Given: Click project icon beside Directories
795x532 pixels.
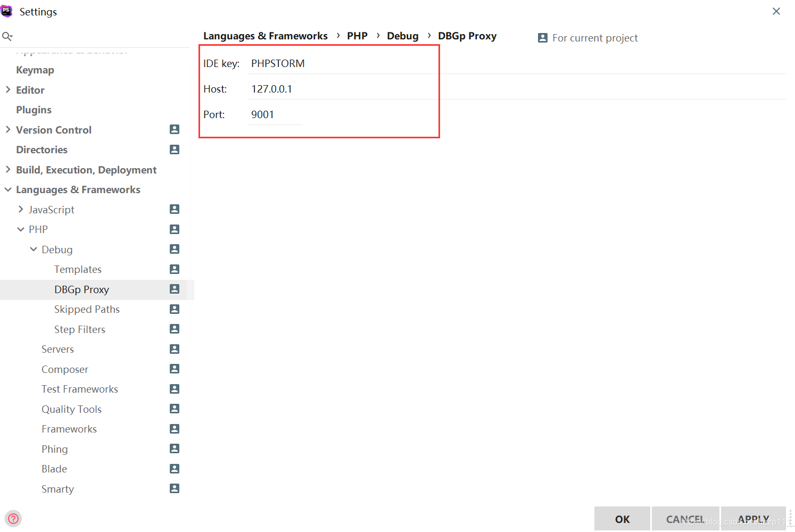Looking at the screenshot, I should pyautogui.click(x=175, y=149).
